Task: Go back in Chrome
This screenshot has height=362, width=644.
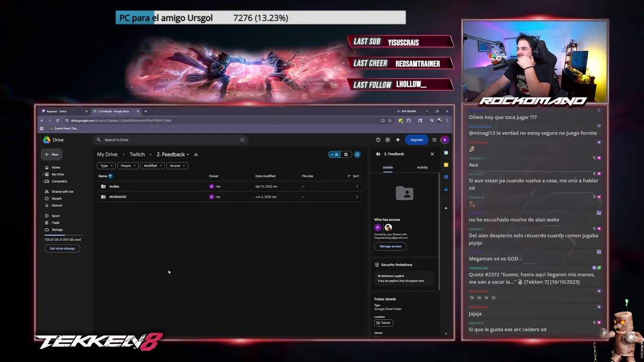Action: [x=42, y=121]
